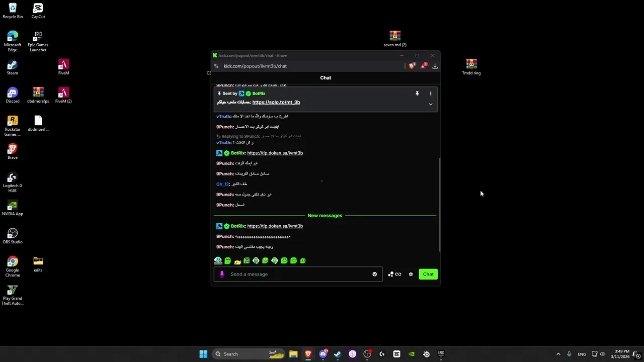The width and height of the screenshot is (644, 362).
Task: Select Rockstar Games Launcher desktop icon
Action: (x=13, y=126)
